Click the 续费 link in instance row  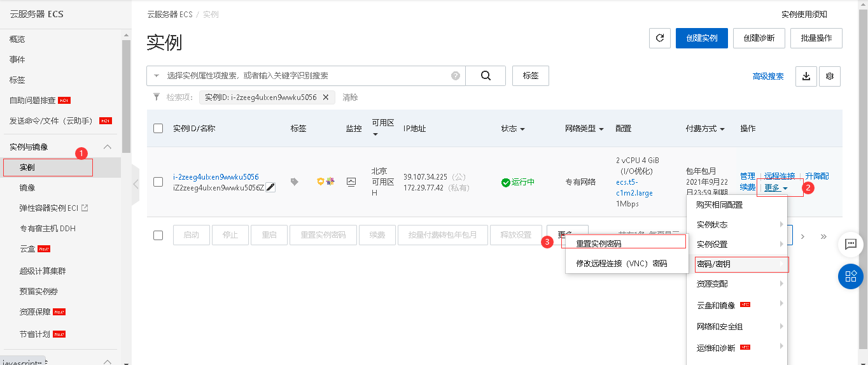tap(748, 187)
